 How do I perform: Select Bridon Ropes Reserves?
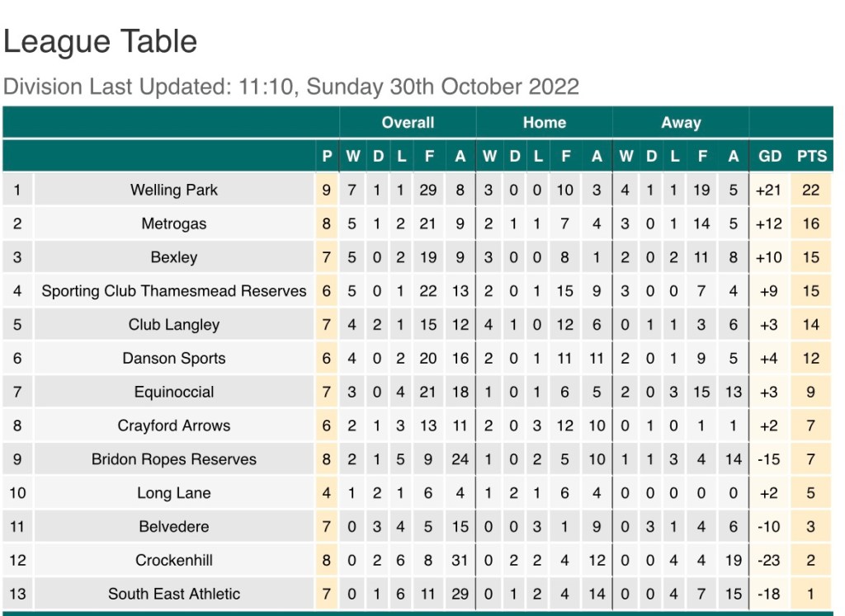174,459
